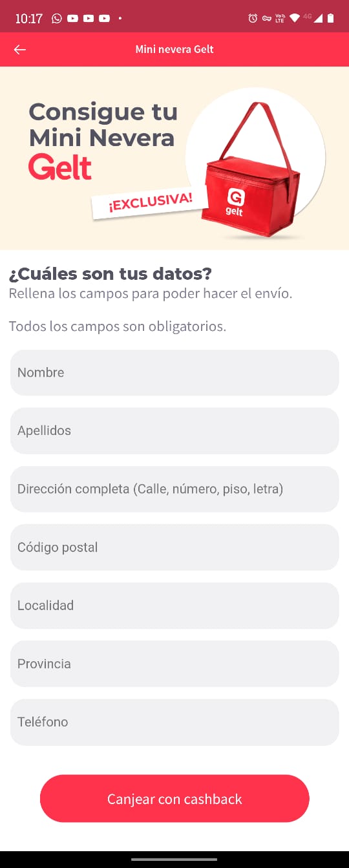Tap the back arrow in header
Image resolution: width=349 pixels, height=868 pixels.
click(x=20, y=50)
